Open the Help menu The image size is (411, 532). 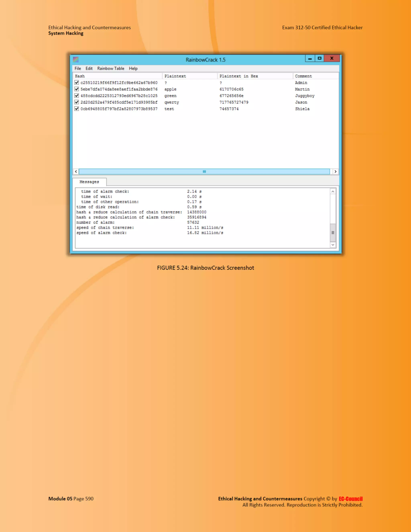point(133,68)
